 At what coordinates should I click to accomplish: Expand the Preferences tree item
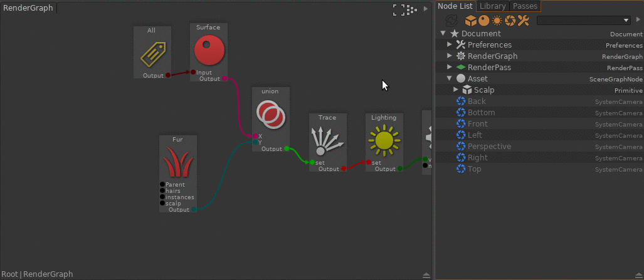click(x=450, y=45)
